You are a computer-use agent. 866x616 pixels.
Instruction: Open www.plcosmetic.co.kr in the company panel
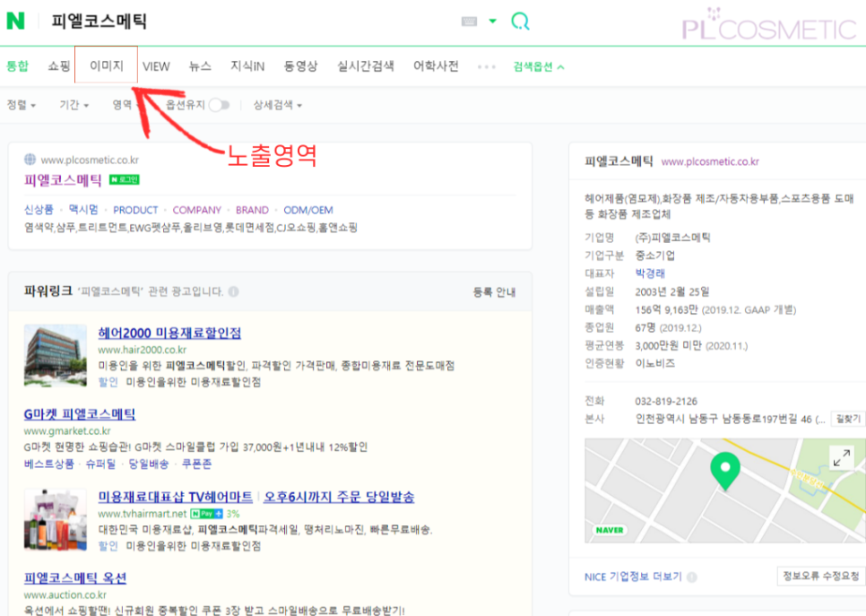710,162
